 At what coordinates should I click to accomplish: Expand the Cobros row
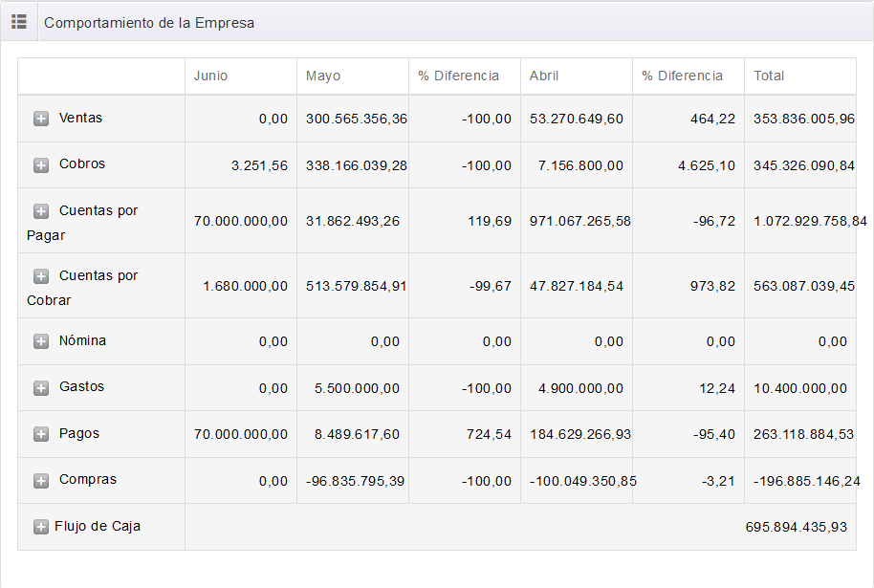tap(41, 164)
